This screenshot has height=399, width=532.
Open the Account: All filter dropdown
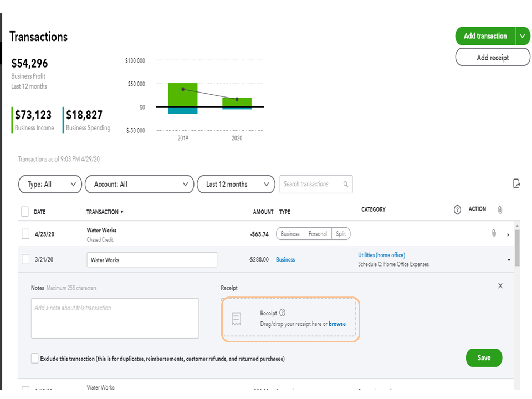click(x=140, y=185)
